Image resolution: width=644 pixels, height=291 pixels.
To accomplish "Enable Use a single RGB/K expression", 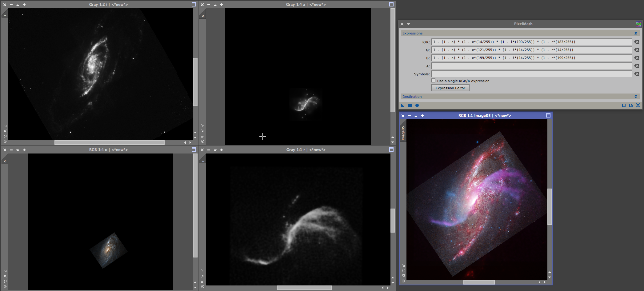I will point(434,81).
